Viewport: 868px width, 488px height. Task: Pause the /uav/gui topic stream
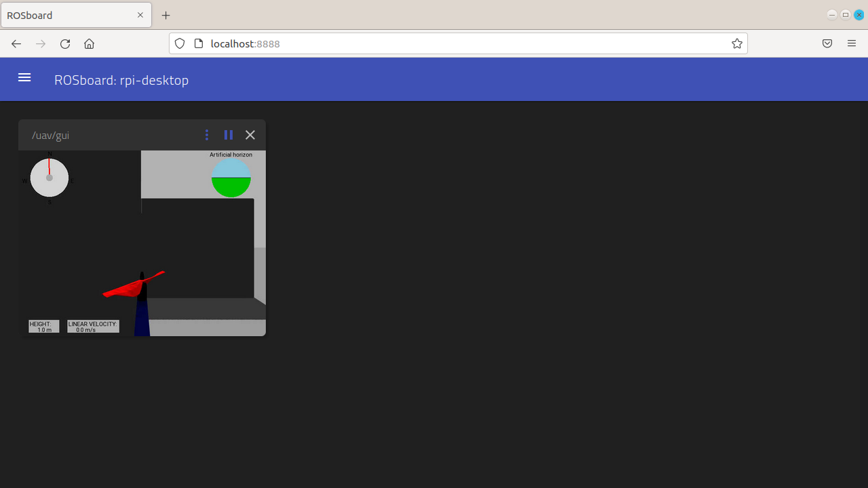[x=228, y=135]
